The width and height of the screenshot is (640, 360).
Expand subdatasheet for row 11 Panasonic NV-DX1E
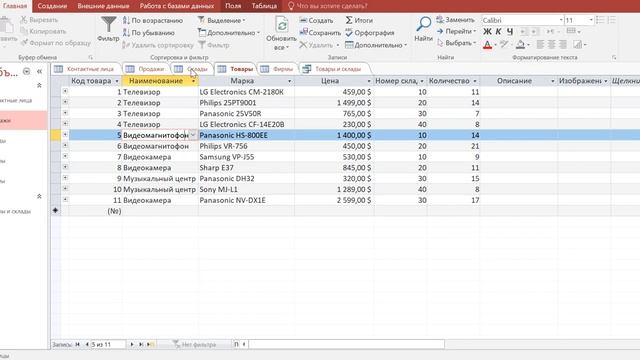point(65,200)
